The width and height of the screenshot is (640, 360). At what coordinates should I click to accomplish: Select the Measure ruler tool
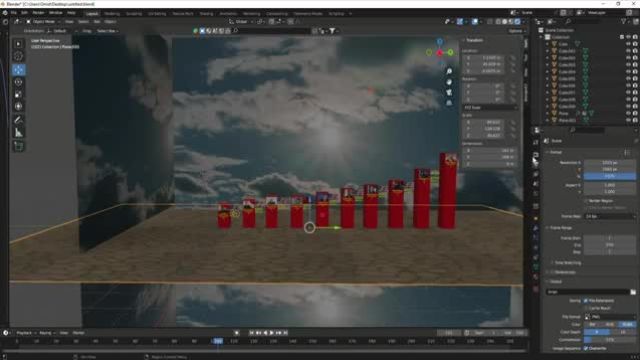[x=18, y=133]
